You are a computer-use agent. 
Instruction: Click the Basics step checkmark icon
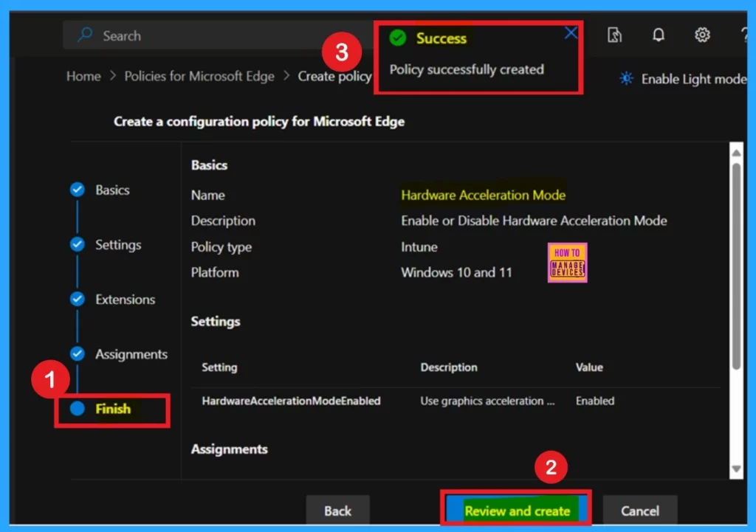77,190
